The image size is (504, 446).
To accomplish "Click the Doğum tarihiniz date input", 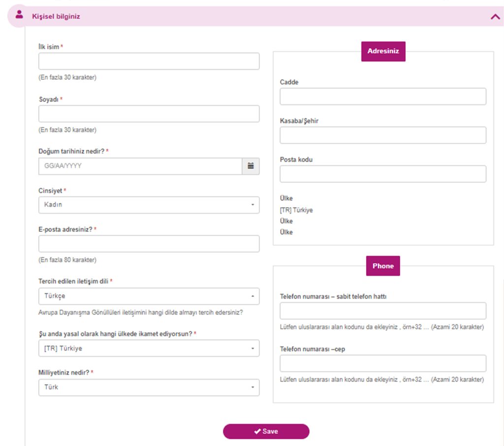I will point(140,166).
